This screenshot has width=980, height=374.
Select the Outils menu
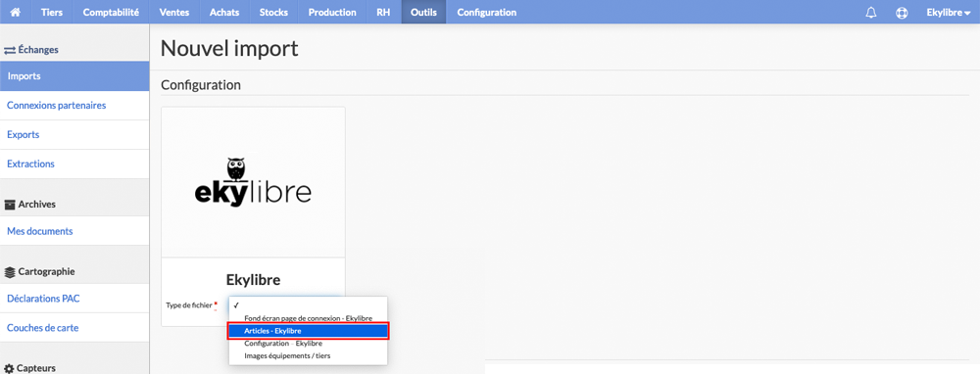point(423,12)
